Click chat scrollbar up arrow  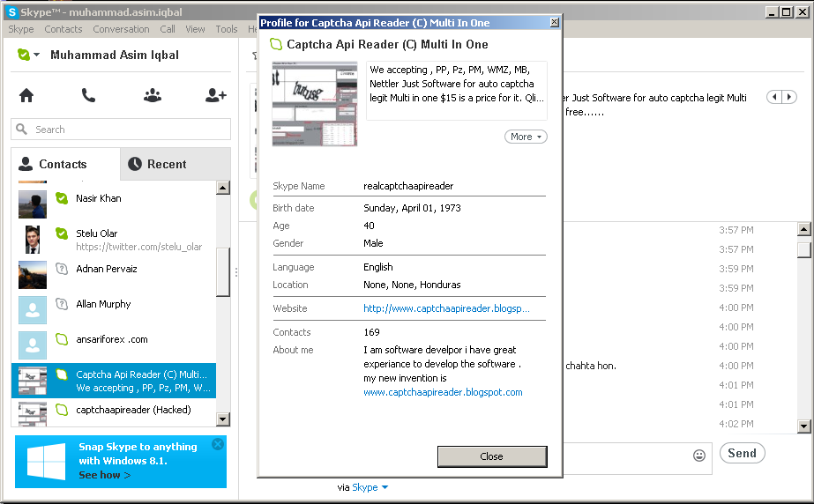point(803,229)
